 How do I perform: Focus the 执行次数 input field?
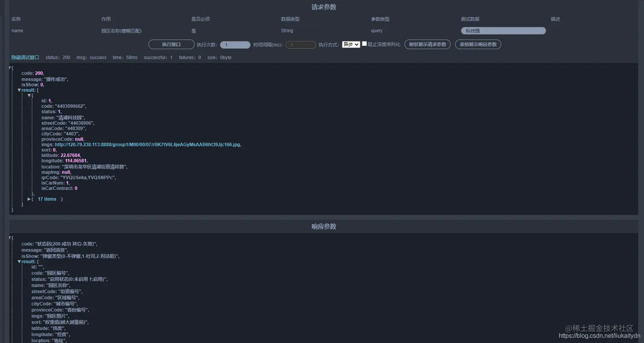pyautogui.click(x=235, y=45)
